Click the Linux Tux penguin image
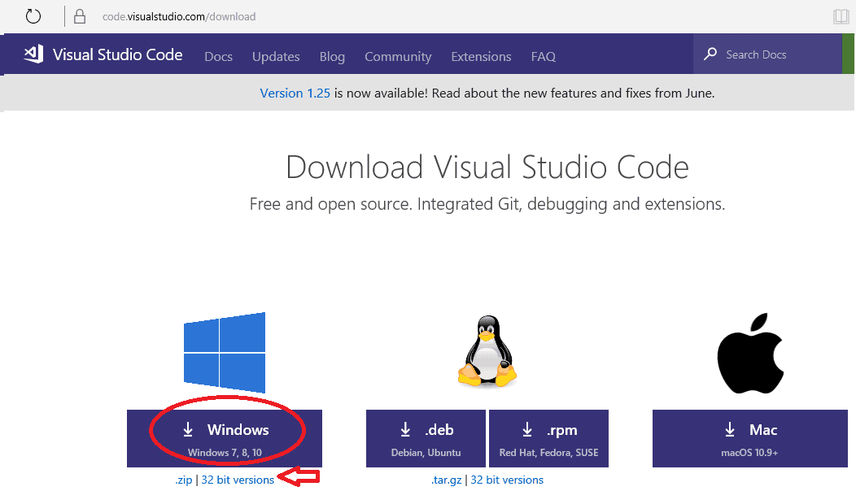Screen dimensions: 856x504 point(487,352)
